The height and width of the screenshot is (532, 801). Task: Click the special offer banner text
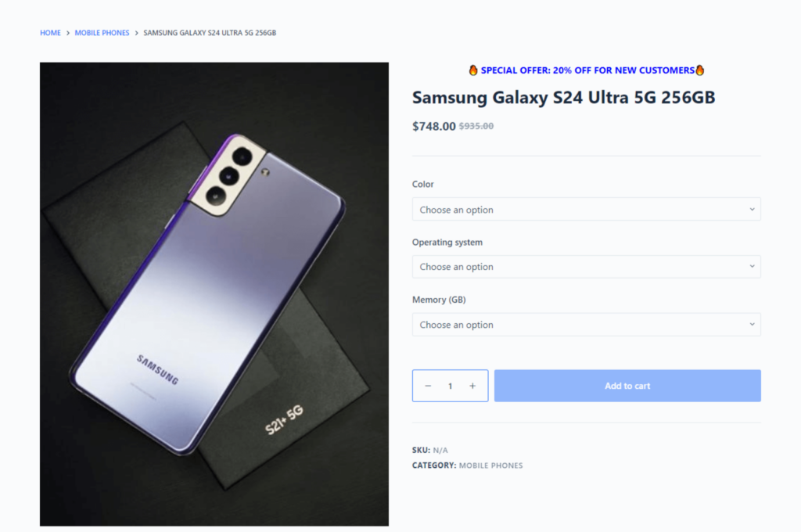[586, 70]
